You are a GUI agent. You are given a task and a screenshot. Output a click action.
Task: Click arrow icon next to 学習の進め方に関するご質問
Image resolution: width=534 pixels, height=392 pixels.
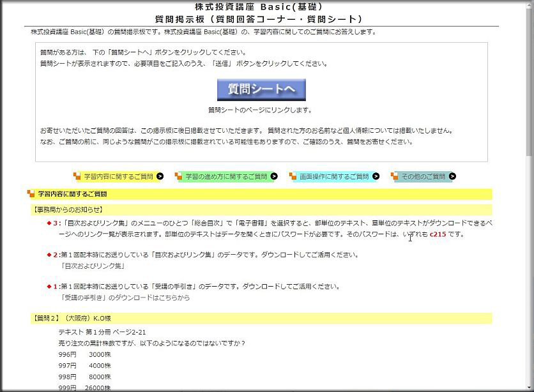click(x=274, y=176)
